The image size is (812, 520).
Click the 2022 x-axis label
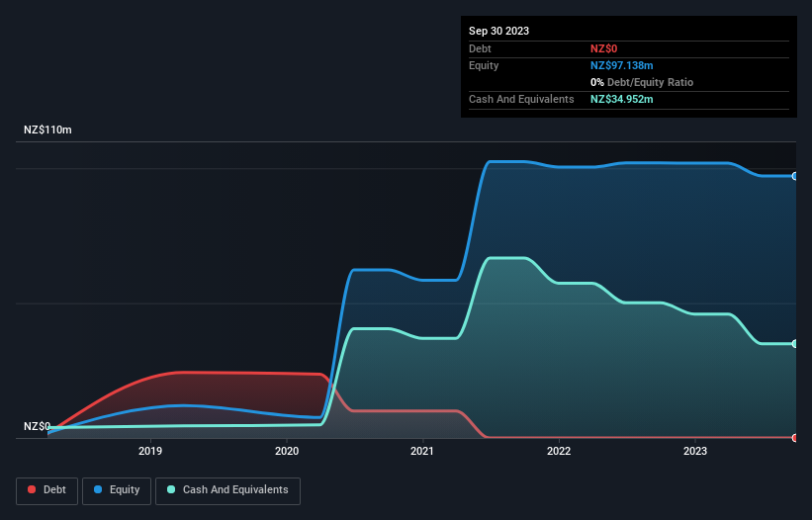tap(559, 451)
